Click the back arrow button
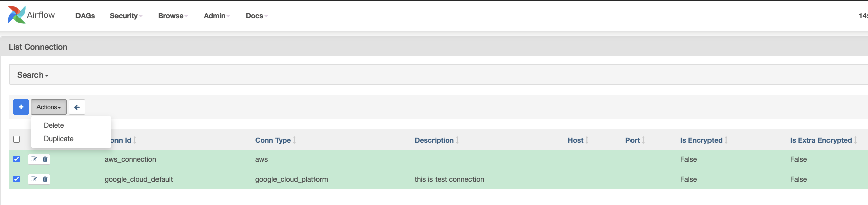The width and height of the screenshot is (868, 205). (x=77, y=107)
